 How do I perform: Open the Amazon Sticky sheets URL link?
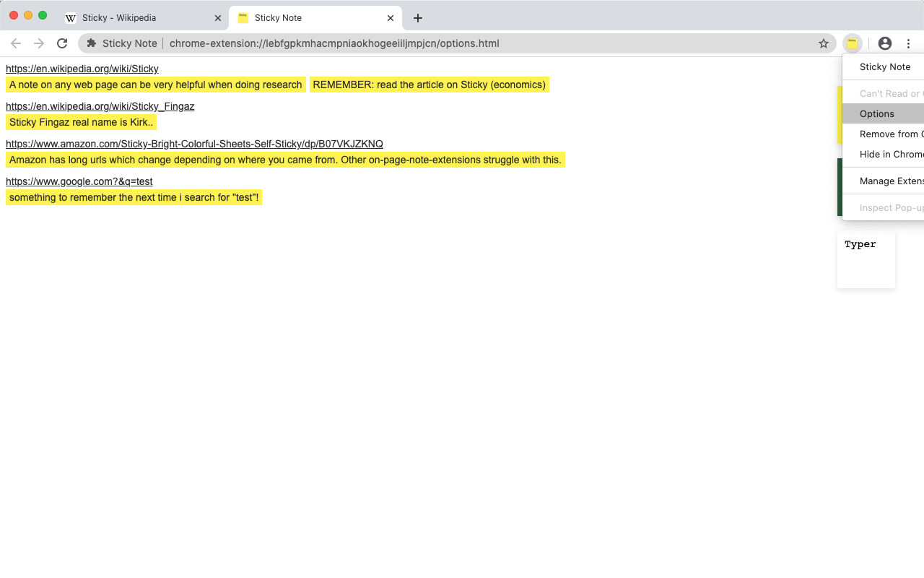click(x=194, y=144)
